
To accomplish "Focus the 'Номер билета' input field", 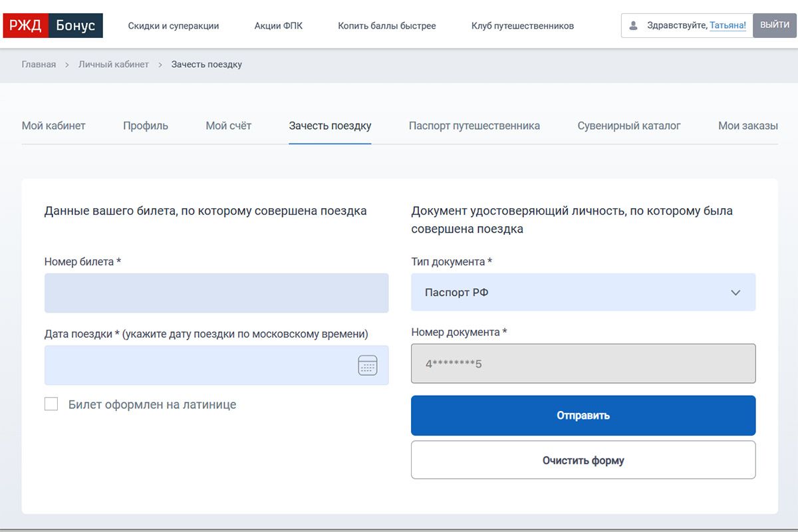I will click(x=216, y=293).
